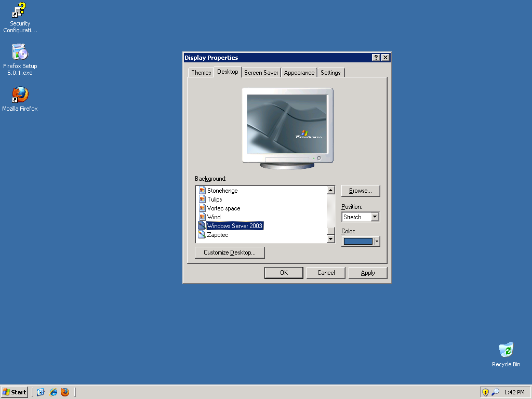Confirm with the OK button
Image resolution: width=532 pixels, height=399 pixels.
[284, 273]
